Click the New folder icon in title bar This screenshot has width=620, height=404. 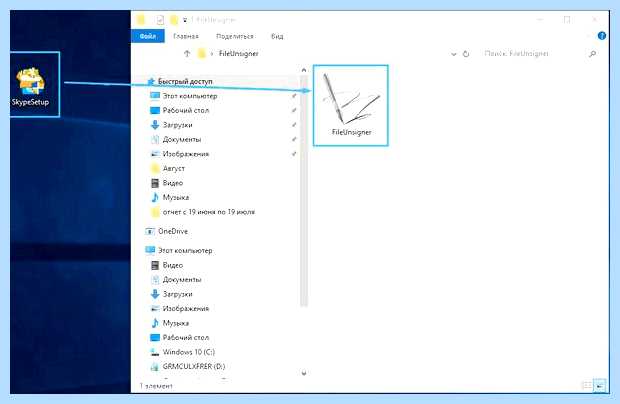(x=174, y=19)
